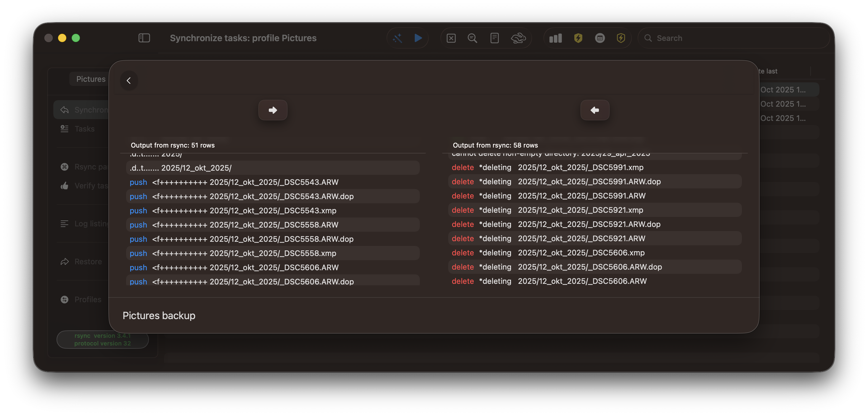Go back using the chevron button
The width and height of the screenshot is (868, 416).
(129, 81)
